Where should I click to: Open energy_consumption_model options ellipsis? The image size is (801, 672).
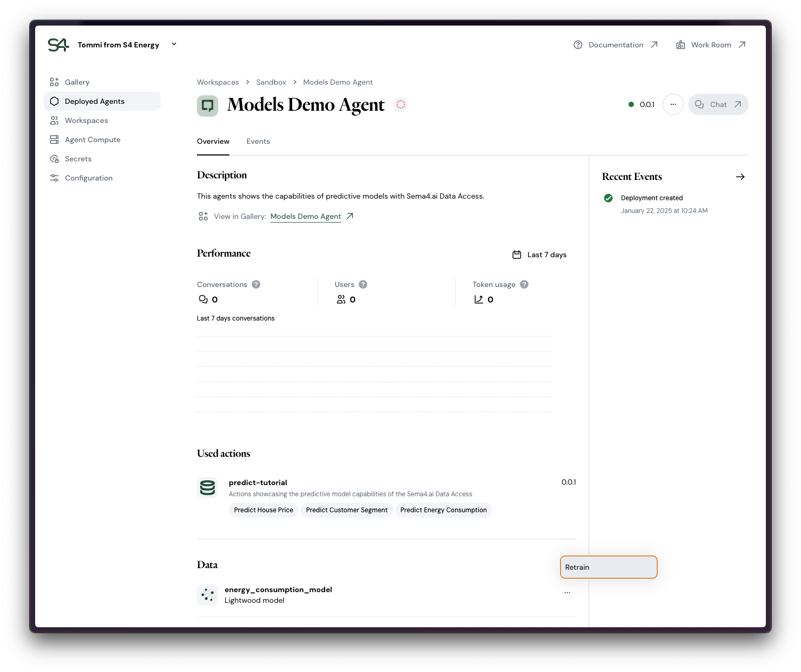click(567, 593)
